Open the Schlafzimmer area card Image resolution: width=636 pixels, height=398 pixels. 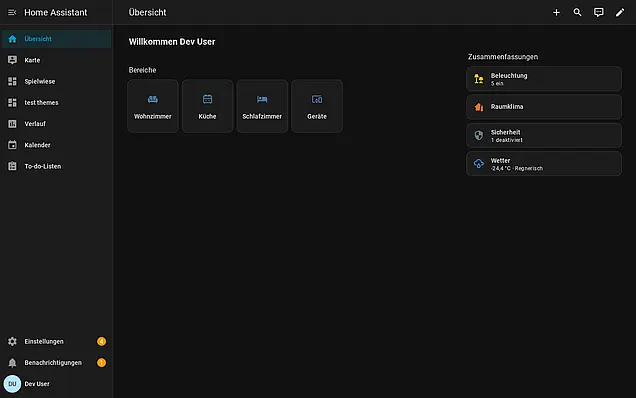[x=262, y=106]
